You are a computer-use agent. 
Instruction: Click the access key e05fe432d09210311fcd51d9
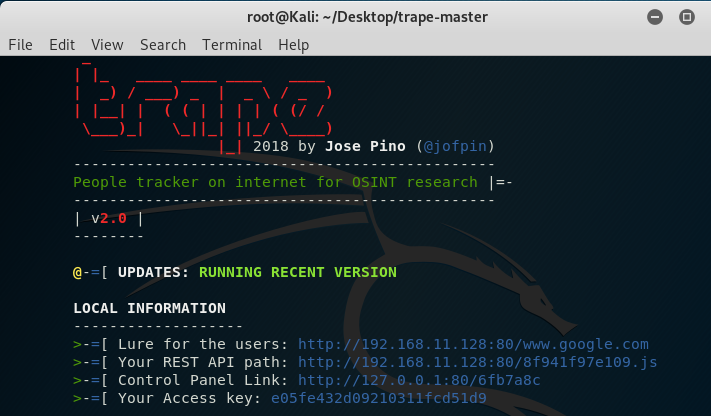379,398
